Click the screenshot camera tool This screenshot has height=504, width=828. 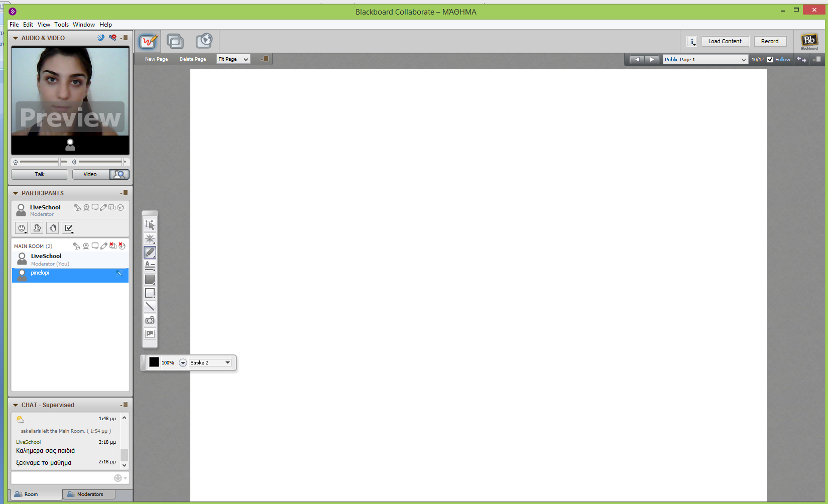tap(150, 320)
